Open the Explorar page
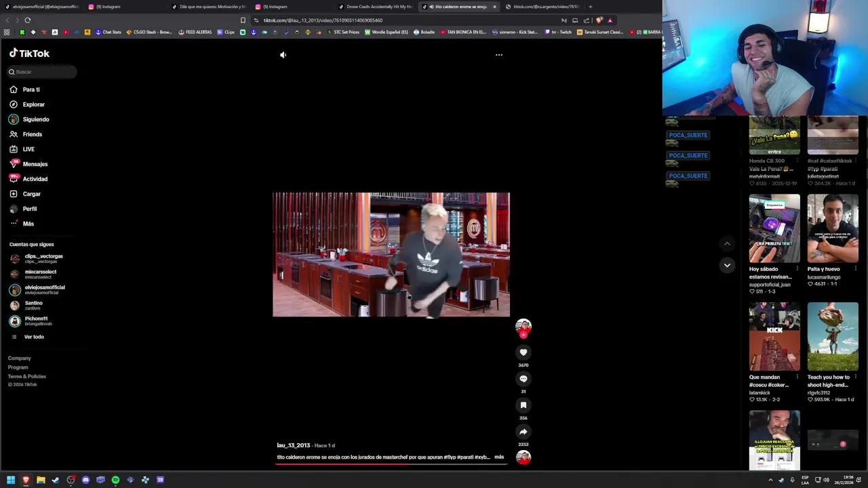The image size is (868, 488). point(33,104)
